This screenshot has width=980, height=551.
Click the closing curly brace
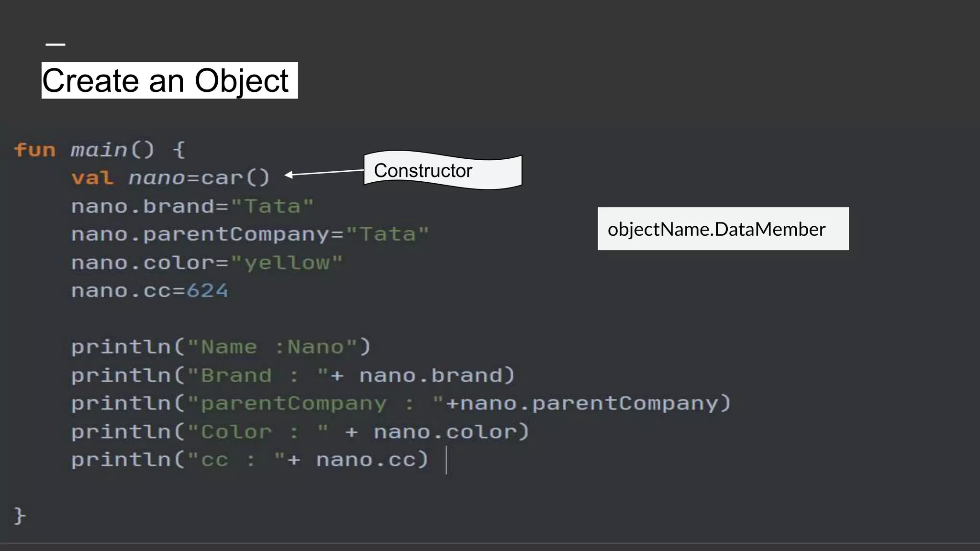[19, 516]
